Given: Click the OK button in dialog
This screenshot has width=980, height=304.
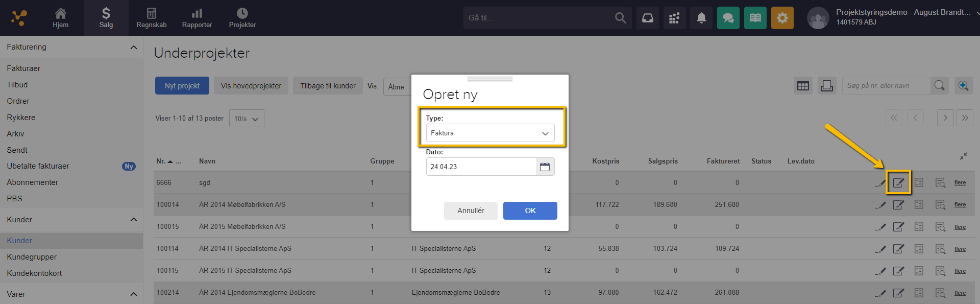Looking at the screenshot, I should point(530,211).
